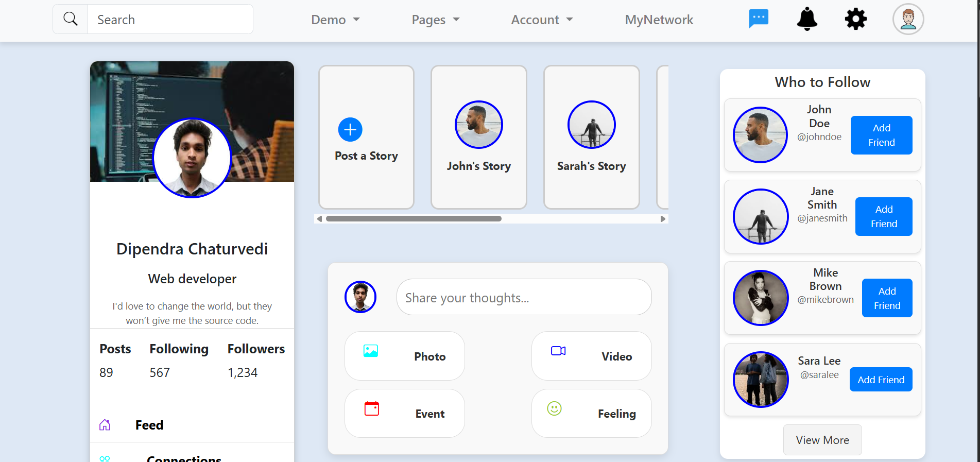This screenshot has width=980, height=462.
Task: Add Jane Smith as friend
Action: tap(884, 216)
